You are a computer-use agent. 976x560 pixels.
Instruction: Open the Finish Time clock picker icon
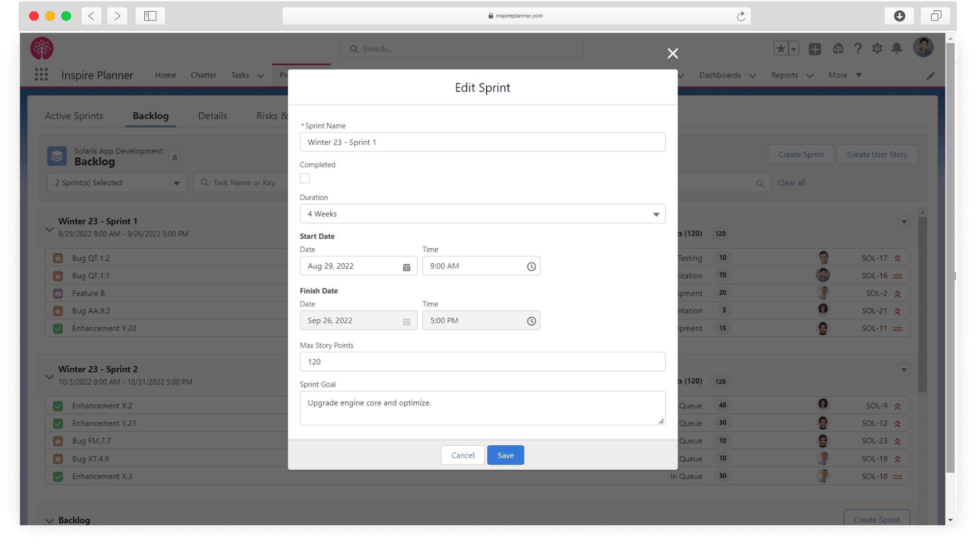(531, 321)
